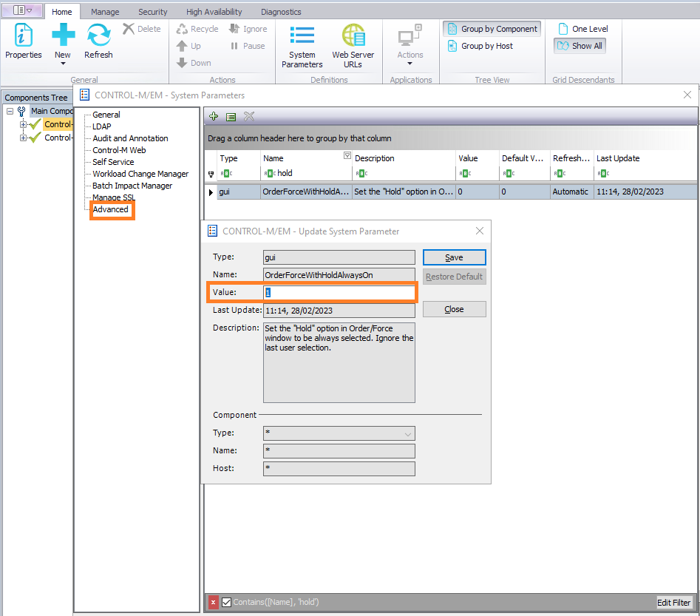Open System Parameters definitions
The height and width of the screenshot is (616, 700).
coord(302,46)
